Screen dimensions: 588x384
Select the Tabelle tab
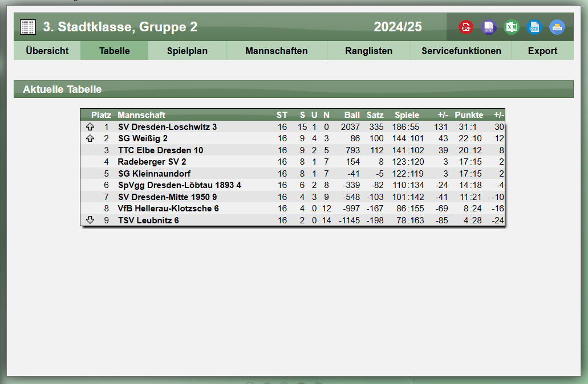(115, 51)
